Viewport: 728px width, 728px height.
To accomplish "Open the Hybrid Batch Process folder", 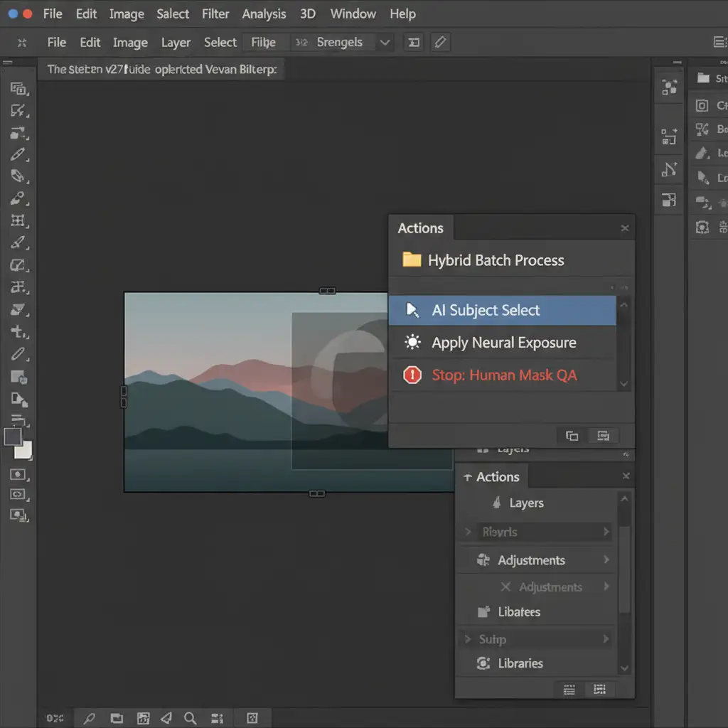I will point(495,260).
